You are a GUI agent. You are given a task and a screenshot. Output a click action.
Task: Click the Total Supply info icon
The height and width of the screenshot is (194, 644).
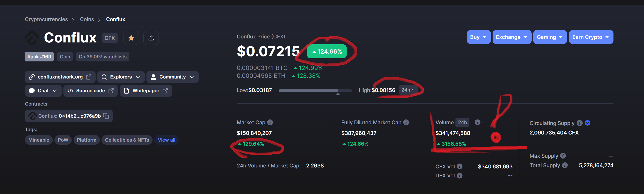[565, 165]
